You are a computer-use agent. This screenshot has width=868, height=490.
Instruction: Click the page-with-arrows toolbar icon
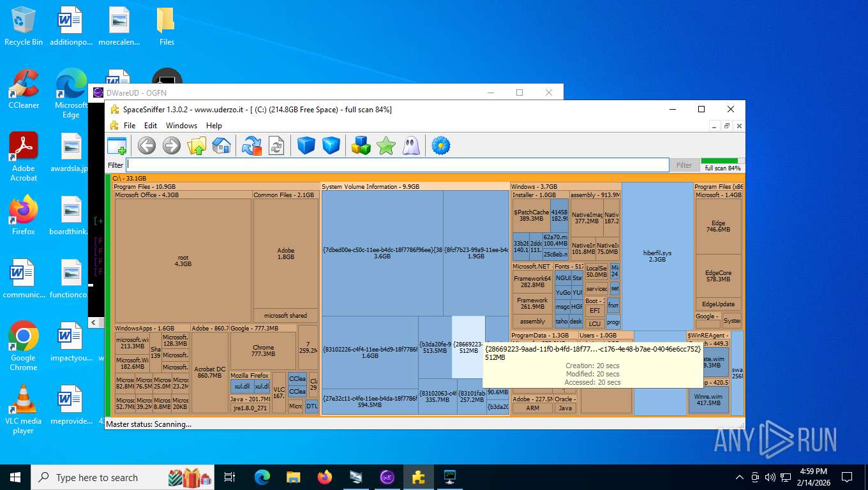click(276, 146)
